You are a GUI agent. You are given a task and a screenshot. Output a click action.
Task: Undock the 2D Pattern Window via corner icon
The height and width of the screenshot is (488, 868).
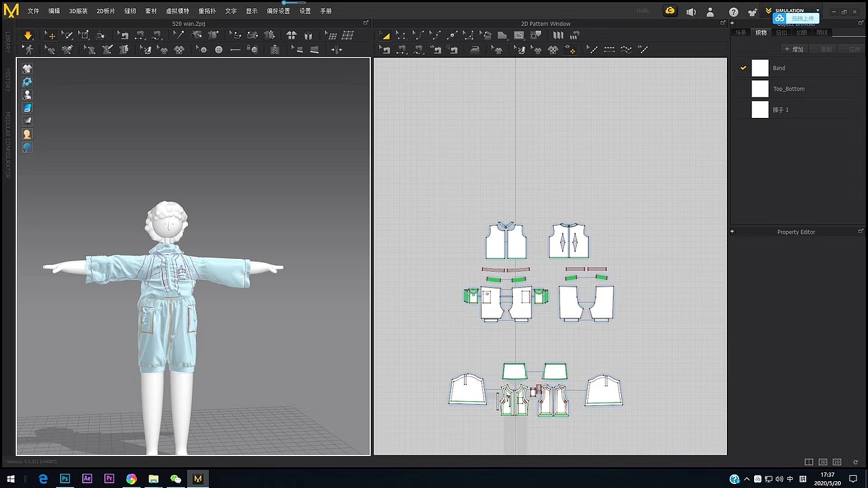pyautogui.click(x=723, y=23)
